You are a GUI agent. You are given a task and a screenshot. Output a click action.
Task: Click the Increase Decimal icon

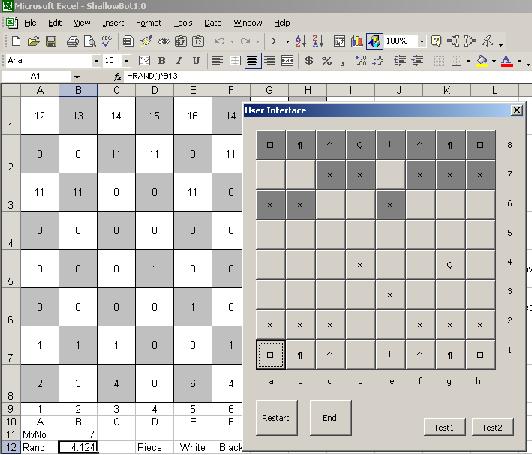pyautogui.click(x=361, y=61)
